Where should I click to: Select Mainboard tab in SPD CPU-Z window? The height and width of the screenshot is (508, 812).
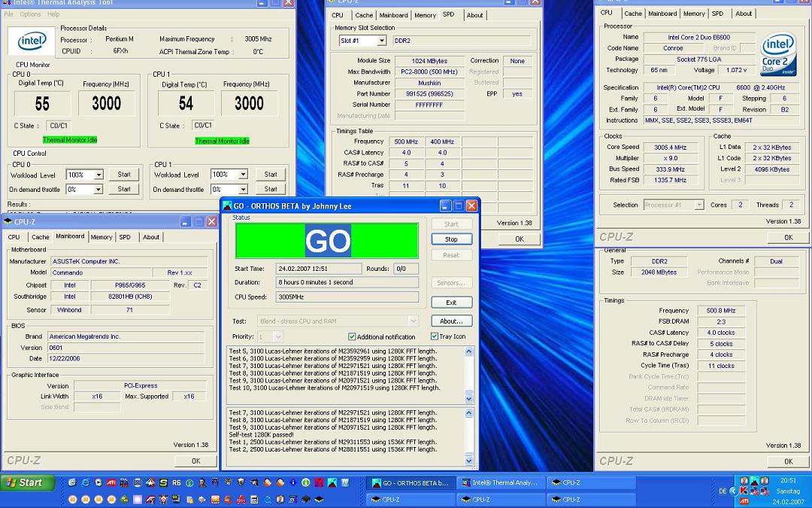tap(393, 15)
